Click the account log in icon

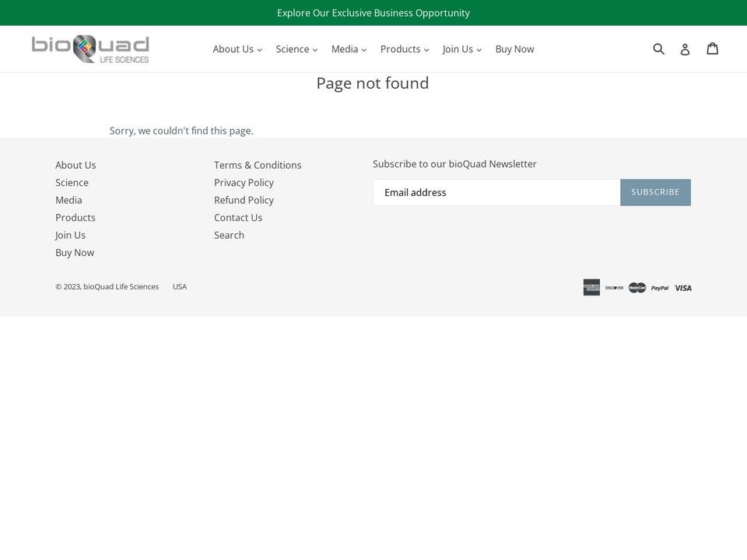click(x=685, y=49)
